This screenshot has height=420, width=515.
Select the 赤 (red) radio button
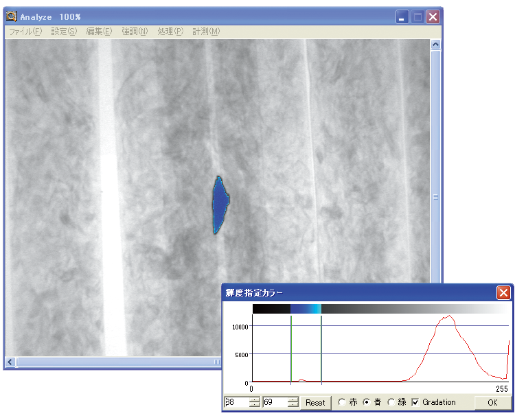[x=342, y=402]
